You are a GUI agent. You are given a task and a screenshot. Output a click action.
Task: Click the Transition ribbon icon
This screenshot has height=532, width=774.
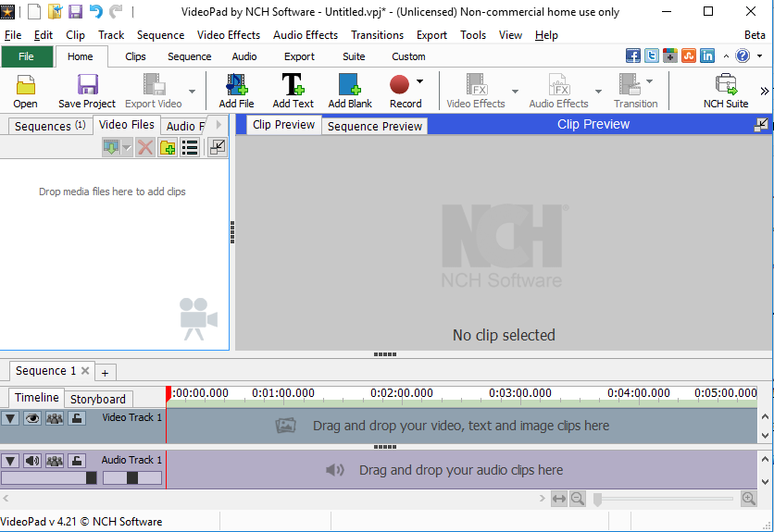click(630, 84)
